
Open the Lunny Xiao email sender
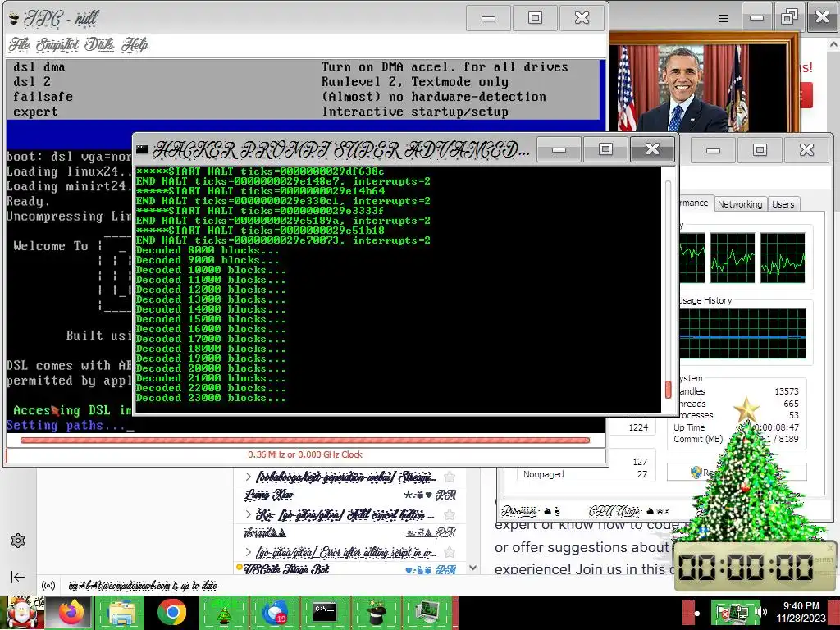pos(269,495)
